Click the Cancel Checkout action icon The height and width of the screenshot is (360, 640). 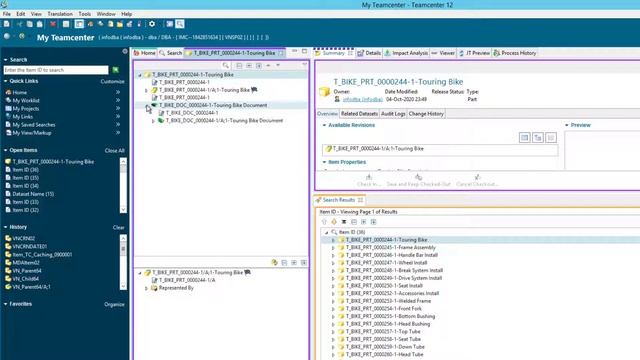click(477, 177)
